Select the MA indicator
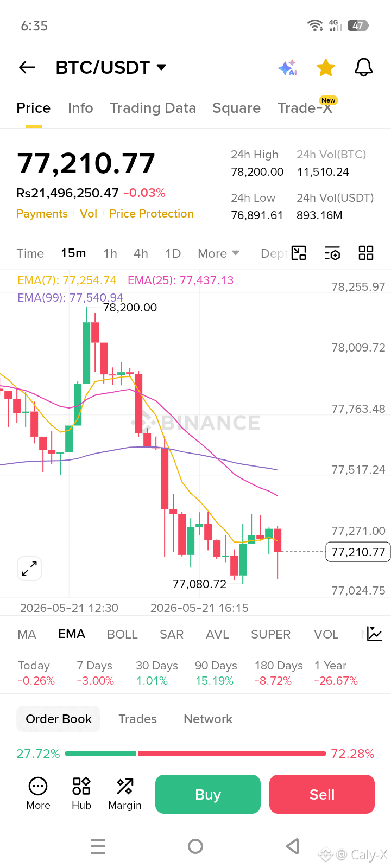 pos(27,634)
